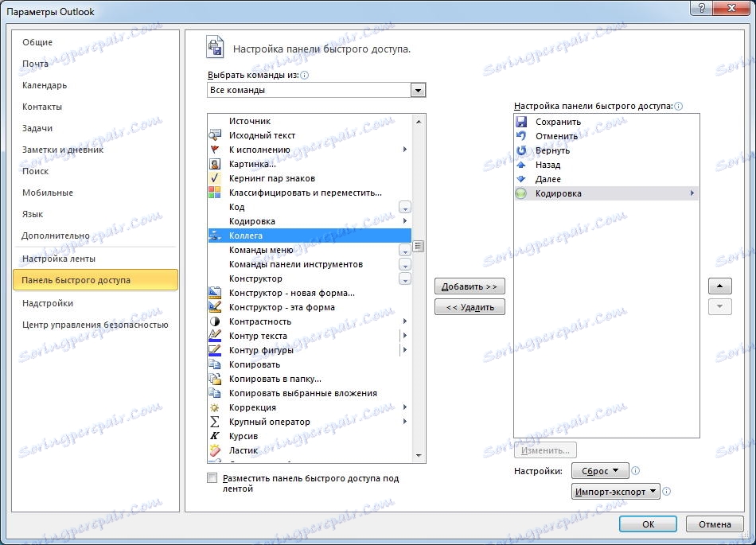The width and height of the screenshot is (756, 545).
Task: Expand the Код command dropdown marker
Action: tap(405, 207)
